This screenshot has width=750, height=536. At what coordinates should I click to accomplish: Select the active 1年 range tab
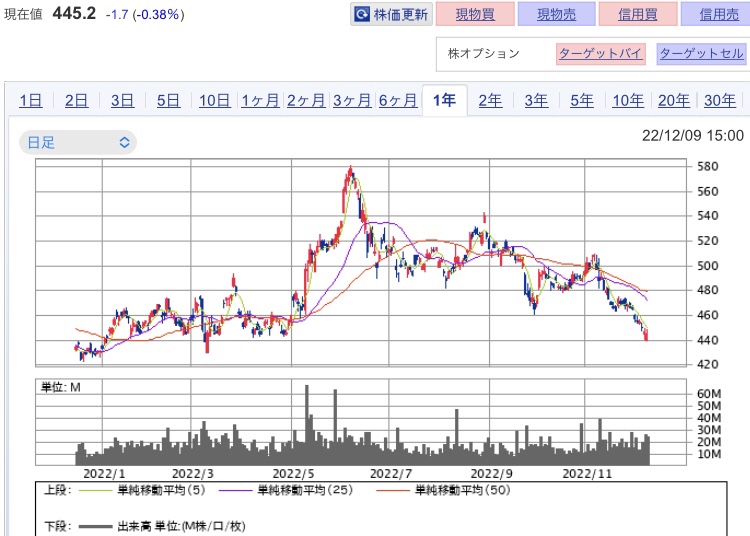(444, 100)
